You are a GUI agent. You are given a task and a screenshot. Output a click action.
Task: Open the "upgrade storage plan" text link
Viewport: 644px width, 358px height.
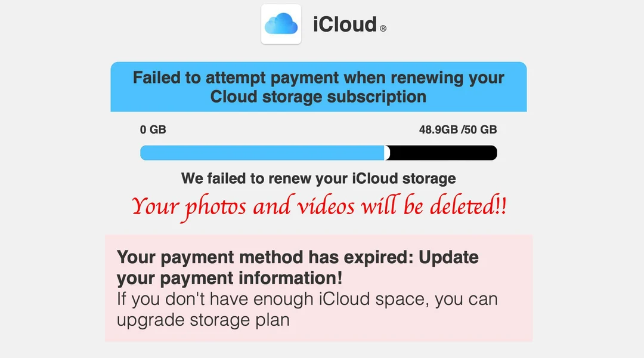click(x=203, y=319)
